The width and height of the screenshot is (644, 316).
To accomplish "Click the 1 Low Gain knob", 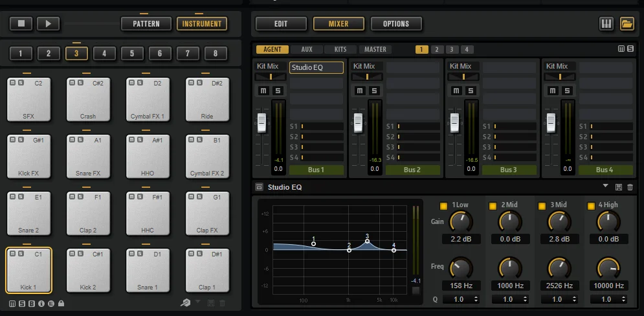I will tap(461, 221).
